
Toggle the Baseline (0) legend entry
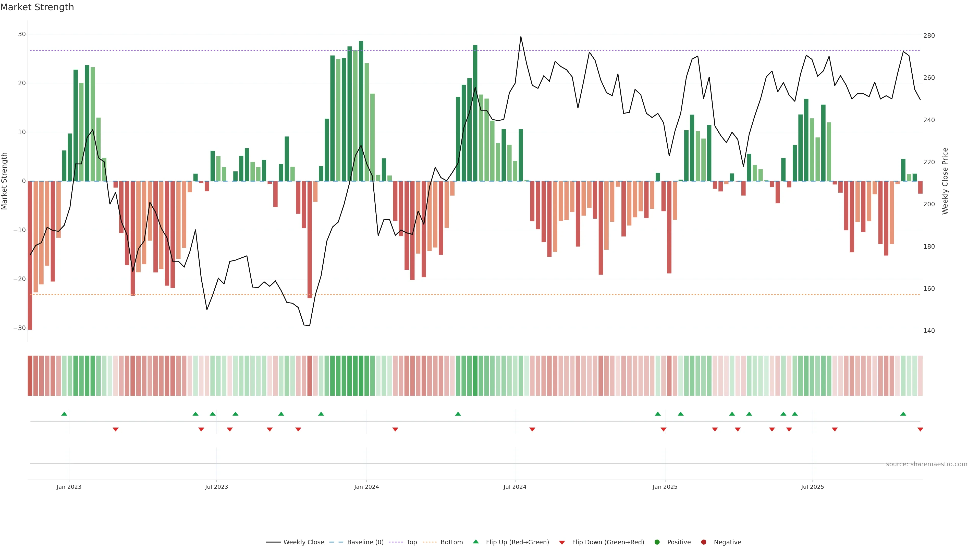pos(365,542)
